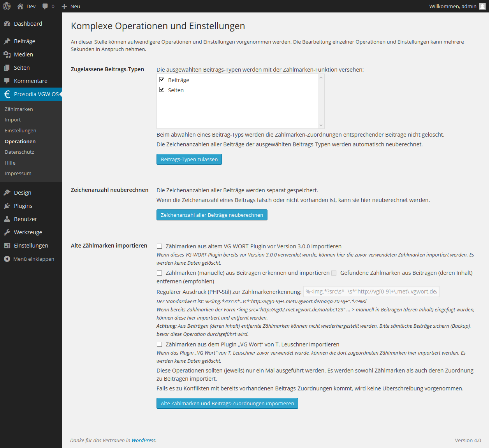Click the Zugelassene Beitrags-Typen section label
The width and height of the screenshot is (489, 448).
[107, 69]
